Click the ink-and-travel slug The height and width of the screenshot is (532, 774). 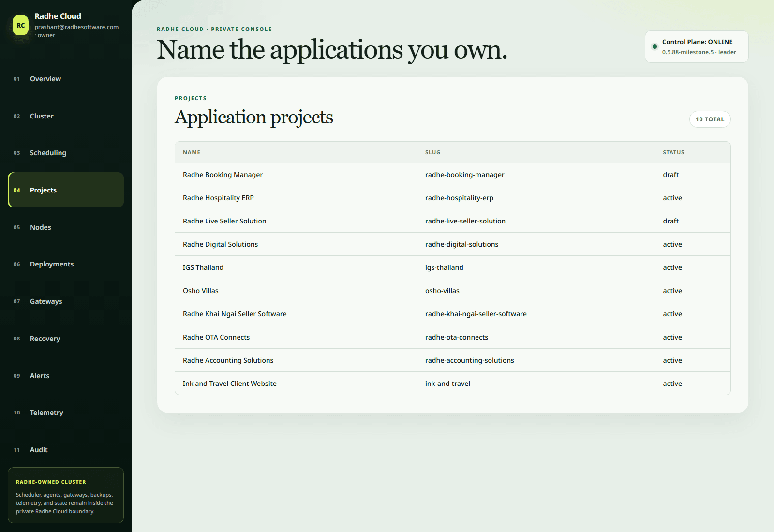coord(447,384)
